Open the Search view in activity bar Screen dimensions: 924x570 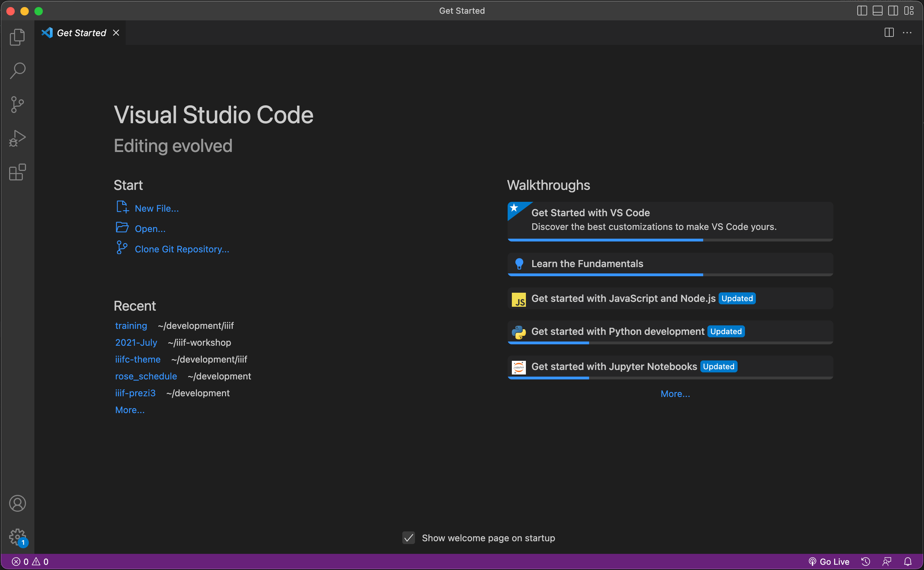tap(17, 71)
